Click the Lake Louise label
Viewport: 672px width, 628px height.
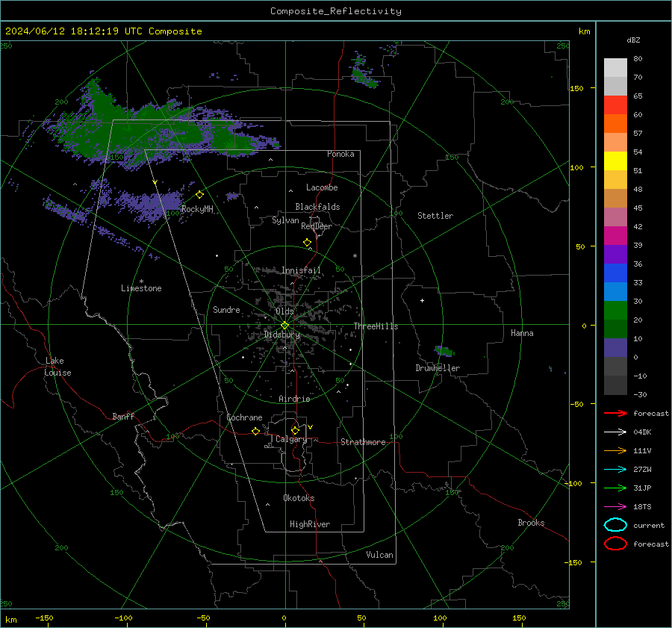57,367
